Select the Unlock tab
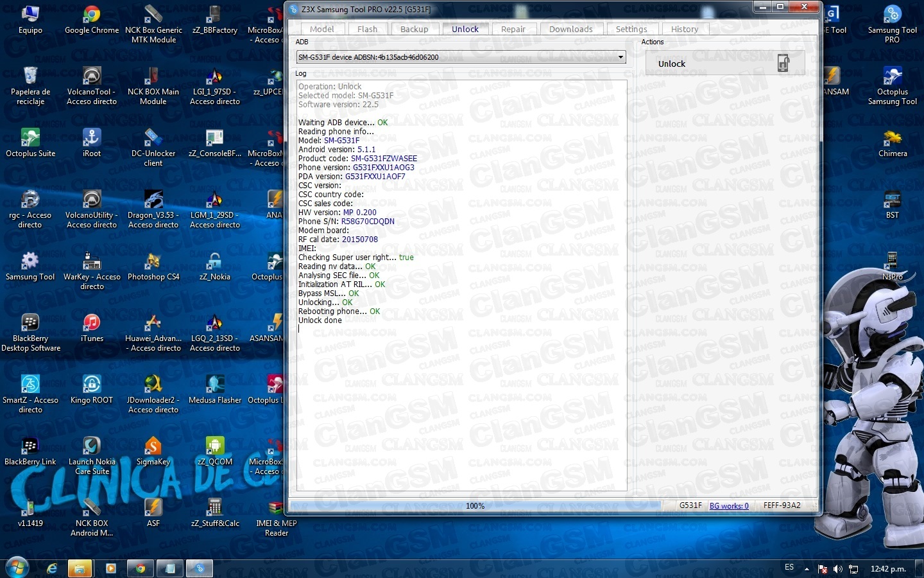The width and height of the screenshot is (924, 578). (x=465, y=29)
